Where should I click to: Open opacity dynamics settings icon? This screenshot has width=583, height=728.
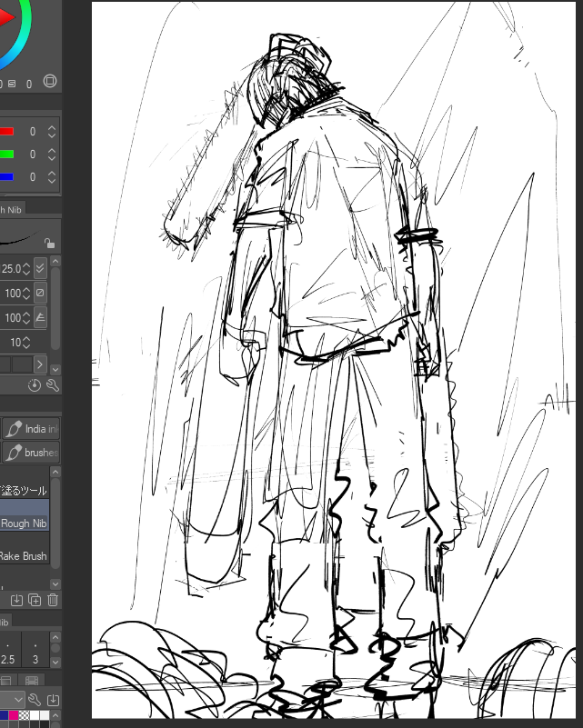point(40,293)
